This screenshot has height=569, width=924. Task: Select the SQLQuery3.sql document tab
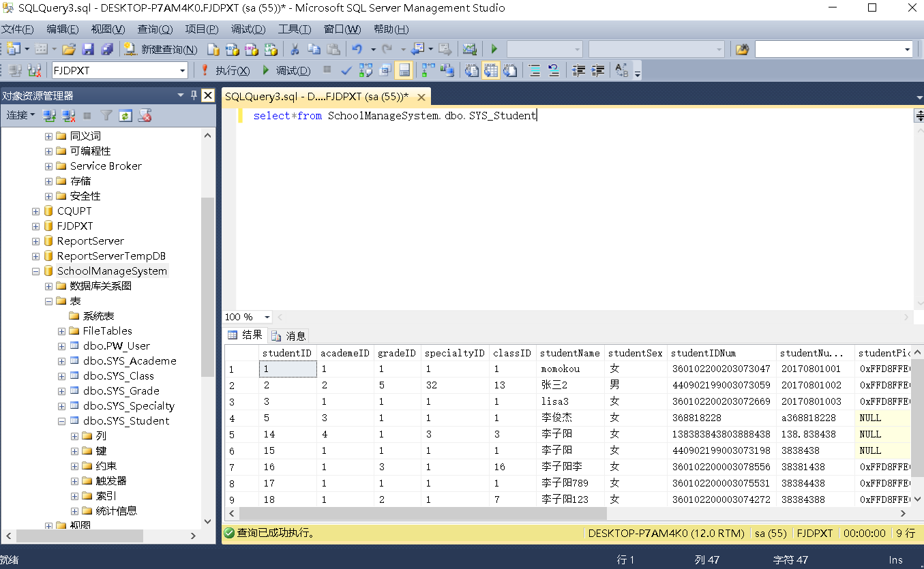point(317,97)
